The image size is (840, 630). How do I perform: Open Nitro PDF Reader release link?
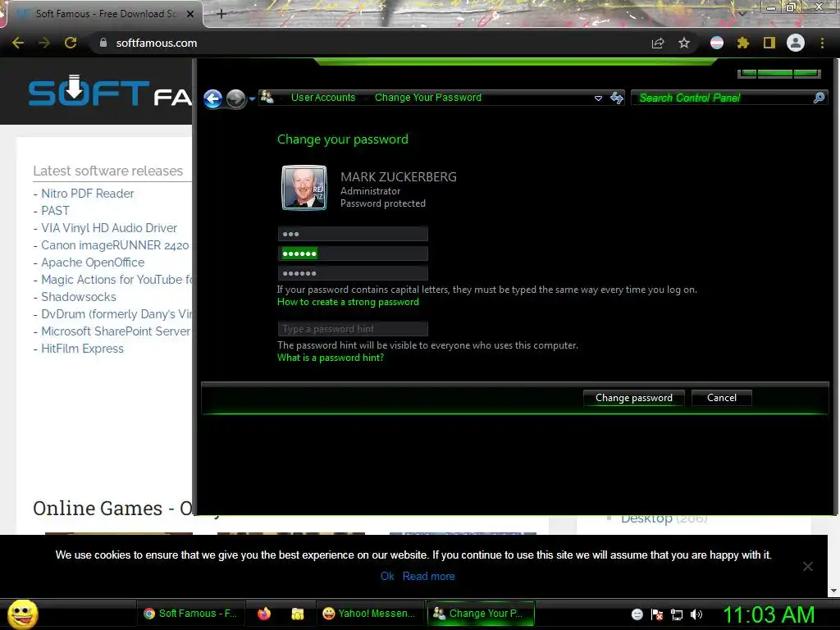tap(87, 194)
